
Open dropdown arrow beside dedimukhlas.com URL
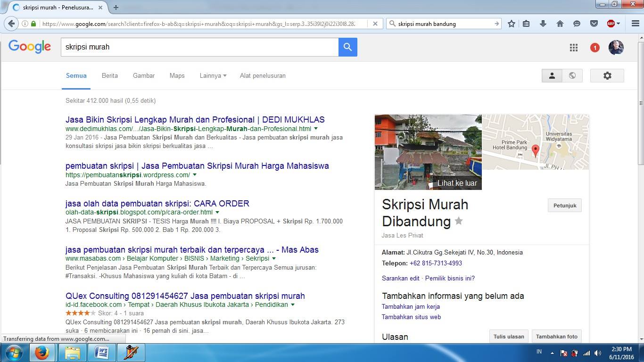[316, 129]
